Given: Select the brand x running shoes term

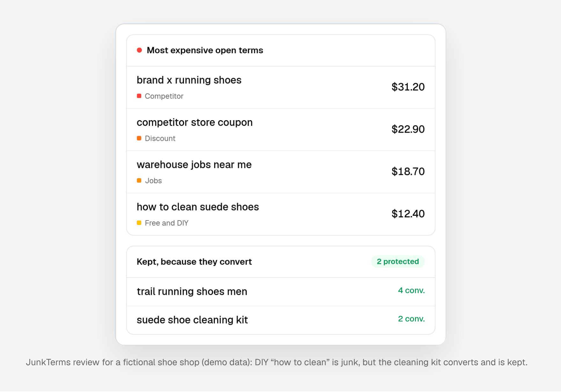Looking at the screenshot, I should coord(189,80).
